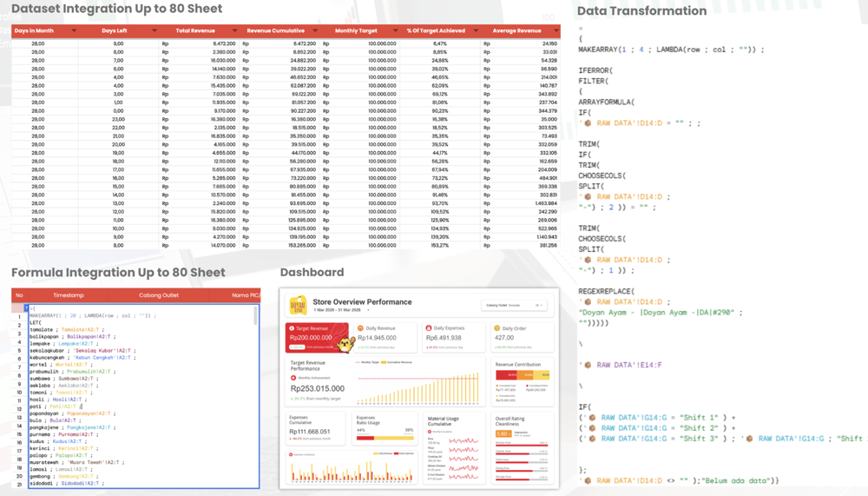Click the Dataset Integration Up to 80 Sheet heading
The width and height of the screenshot is (868, 496).
[x=117, y=9]
